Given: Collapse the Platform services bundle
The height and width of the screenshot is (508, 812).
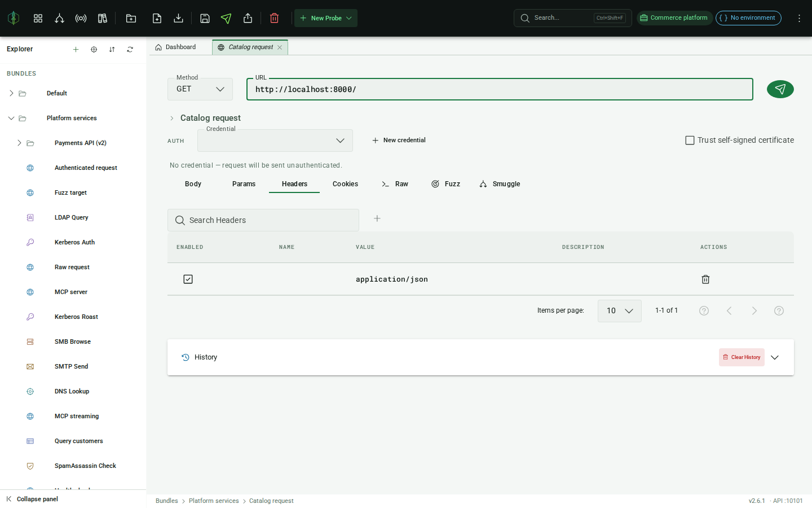Looking at the screenshot, I should (x=11, y=118).
